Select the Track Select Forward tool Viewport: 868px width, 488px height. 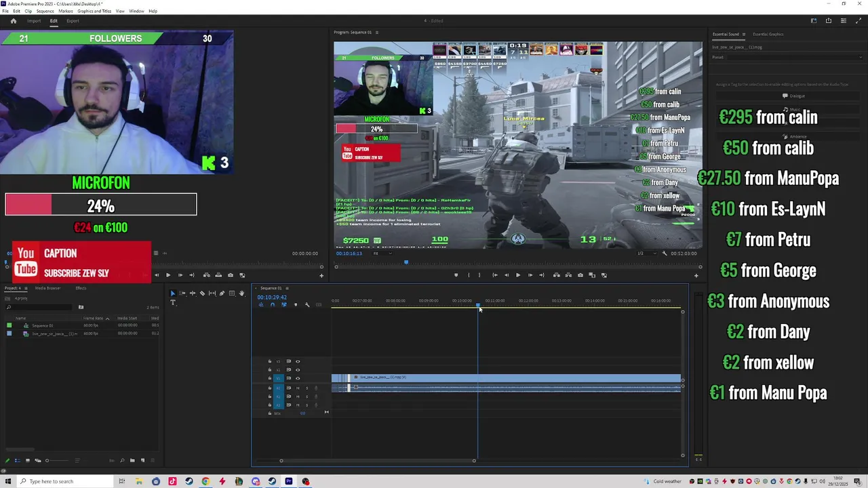(x=182, y=293)
